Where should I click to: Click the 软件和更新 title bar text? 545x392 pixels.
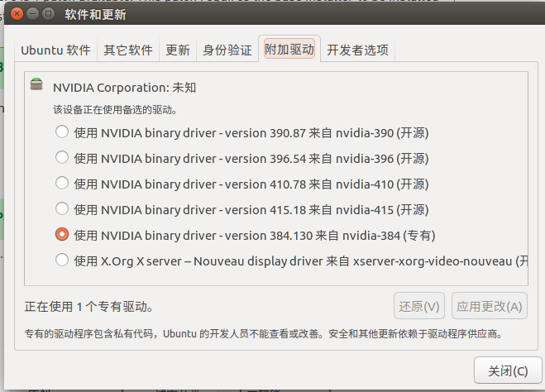(x=95, y=15)
